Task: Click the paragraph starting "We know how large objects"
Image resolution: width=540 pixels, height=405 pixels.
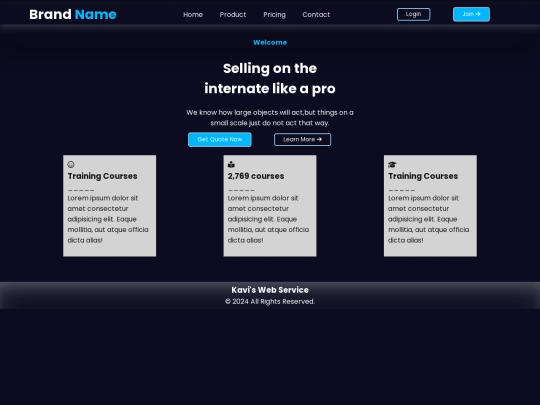Action: tap(270, 118)
